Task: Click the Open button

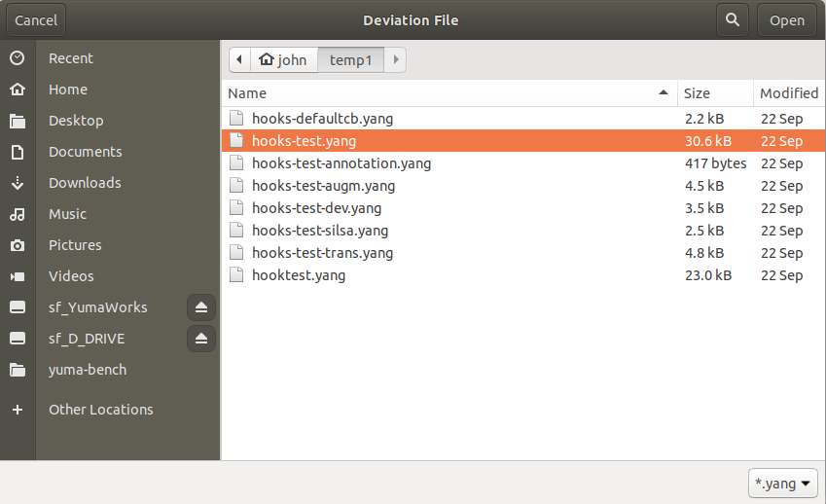Action: click(786, 20)
